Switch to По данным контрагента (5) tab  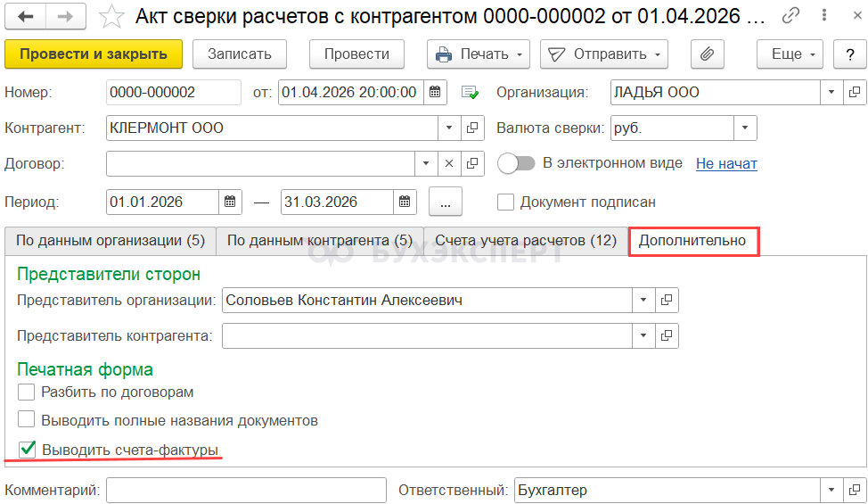(x=319, y=241)
